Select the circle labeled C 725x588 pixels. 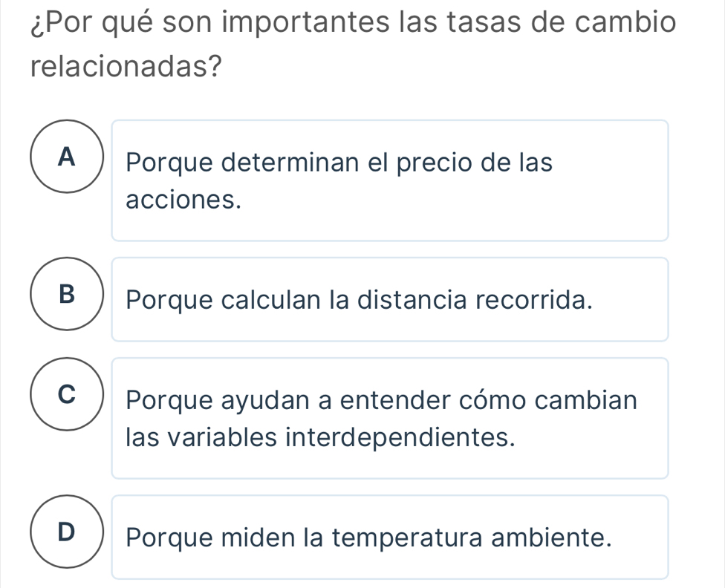click(x=67, y=394)
